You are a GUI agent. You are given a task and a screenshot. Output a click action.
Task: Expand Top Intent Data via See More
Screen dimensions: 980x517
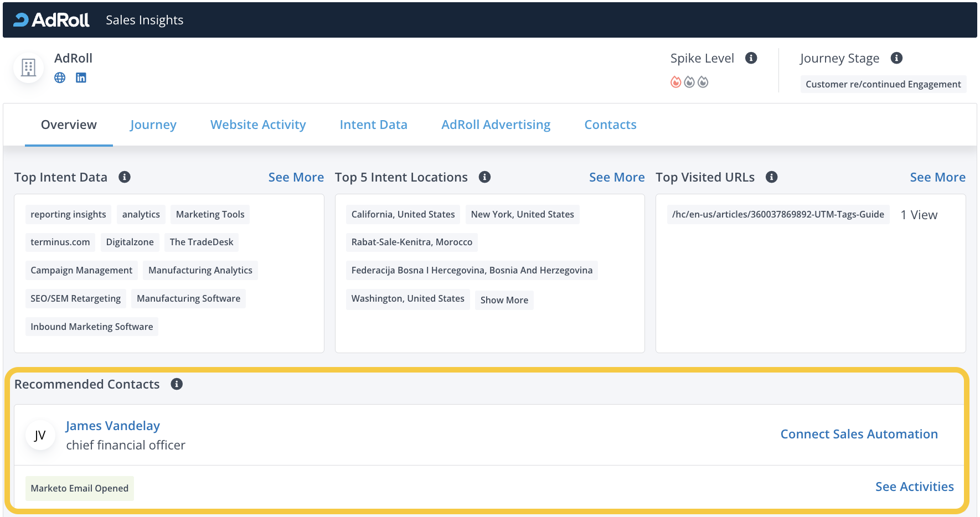click(x=296, y=177)
